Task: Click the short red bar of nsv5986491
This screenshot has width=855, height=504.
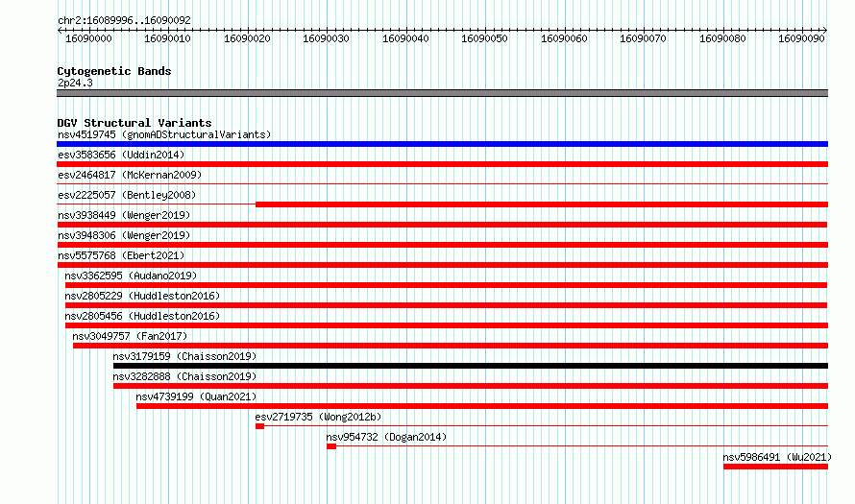Action: coord(775,467)
